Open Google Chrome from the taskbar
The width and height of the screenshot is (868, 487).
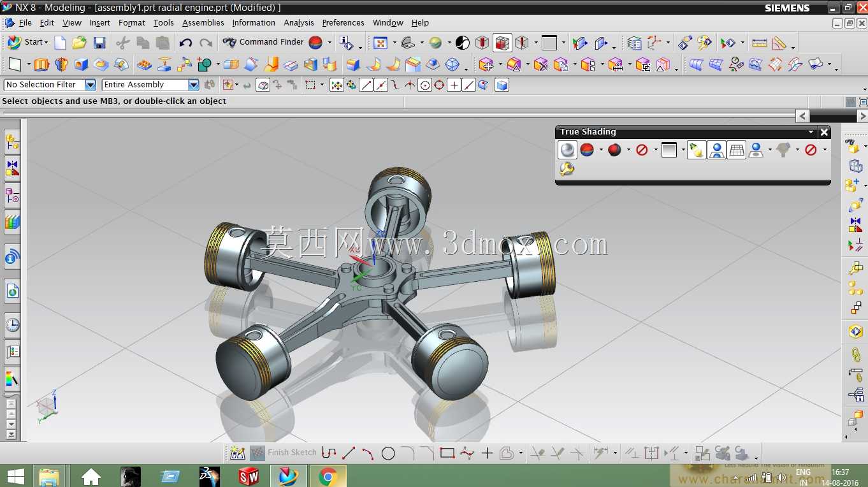click(328, 476)
